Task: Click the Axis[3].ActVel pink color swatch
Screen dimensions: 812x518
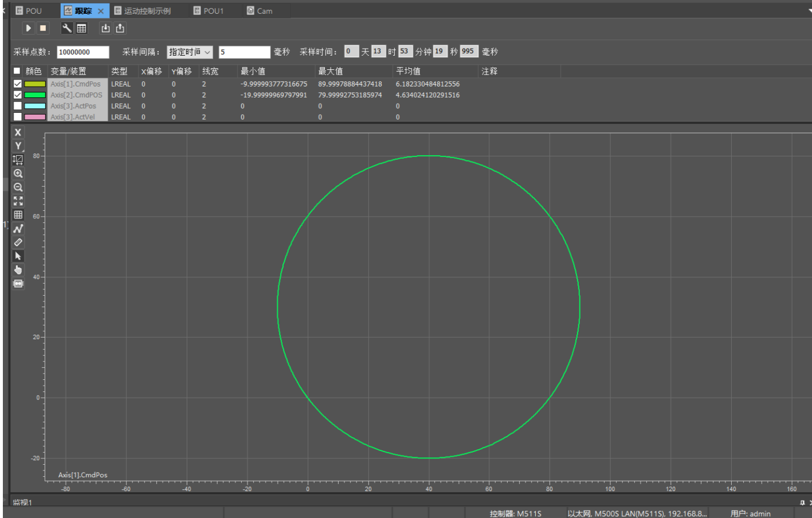Action: [x=35, y=117]
